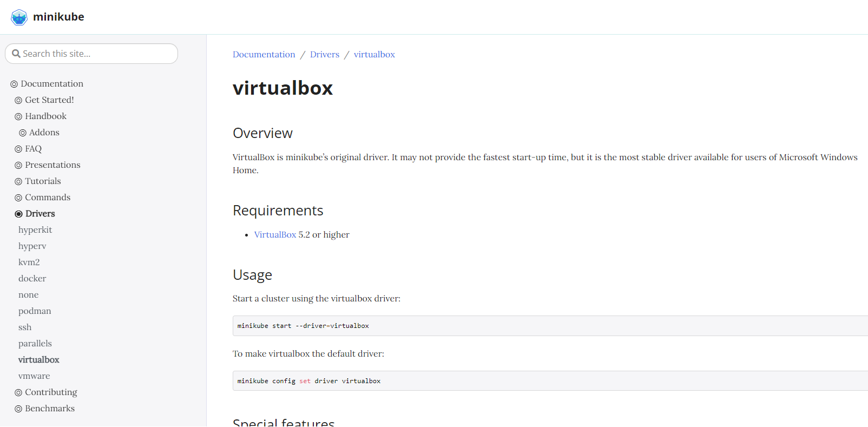Select the docker driver page
The width and height of the screenshot is (868, 427).
32,279
